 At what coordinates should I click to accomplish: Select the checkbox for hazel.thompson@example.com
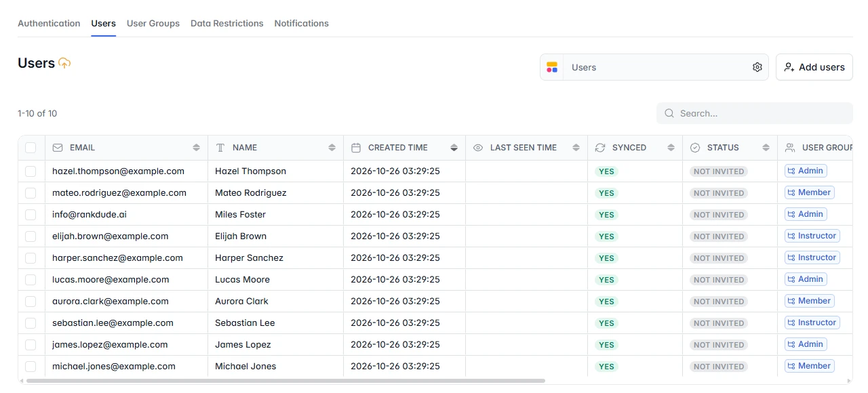click(x=31, y=171)
